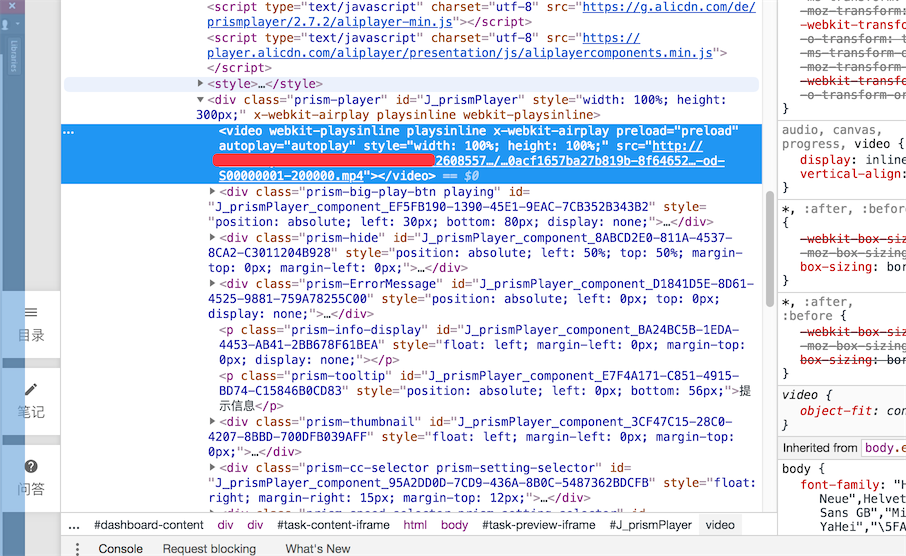Click the breadcrumb leading ellipsis
906x556 pixels.
(74, 525)
